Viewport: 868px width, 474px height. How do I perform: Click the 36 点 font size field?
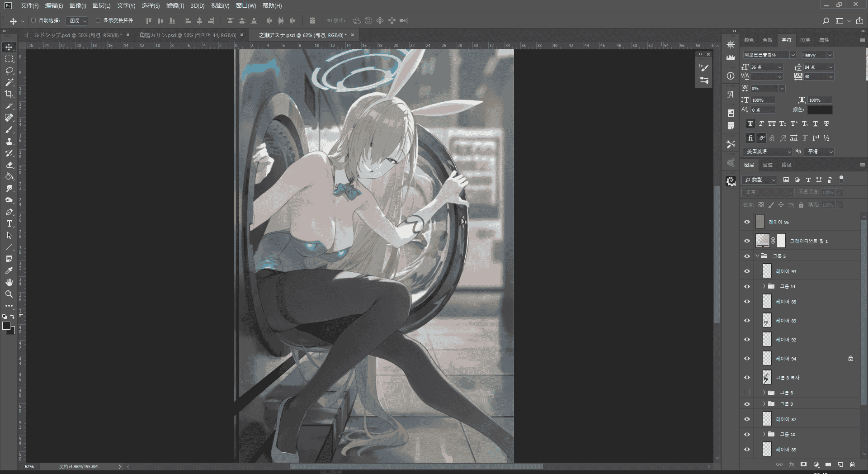pyautogui.click(x=763, y=67)
